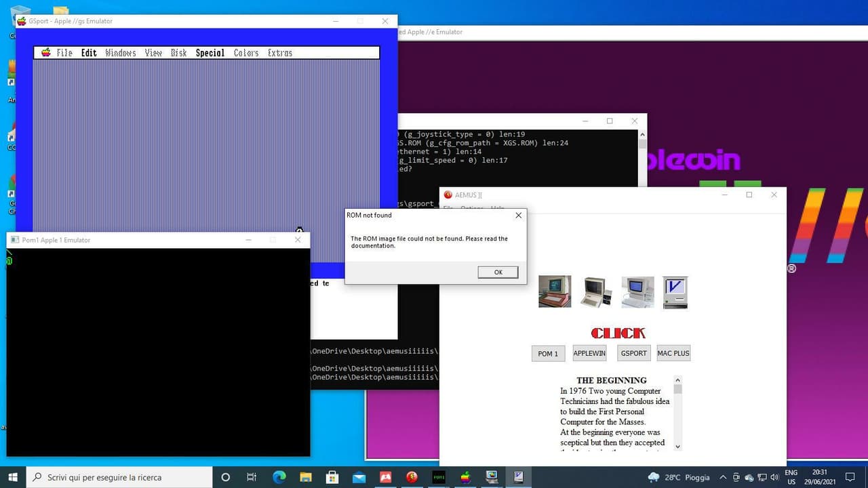This screenshot has height=488, width=868.
Task: Open the View menu in GSport
Action: (x=153, y=53)
